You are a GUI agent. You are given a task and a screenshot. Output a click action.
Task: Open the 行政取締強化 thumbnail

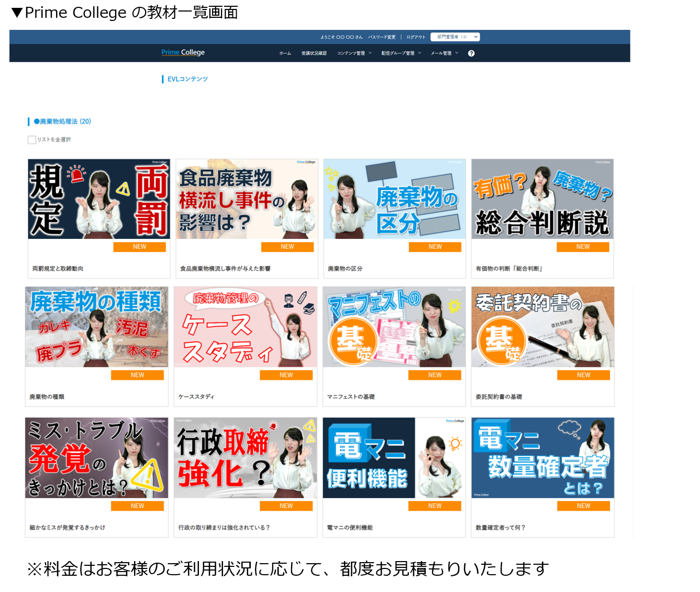coord(246,458)
